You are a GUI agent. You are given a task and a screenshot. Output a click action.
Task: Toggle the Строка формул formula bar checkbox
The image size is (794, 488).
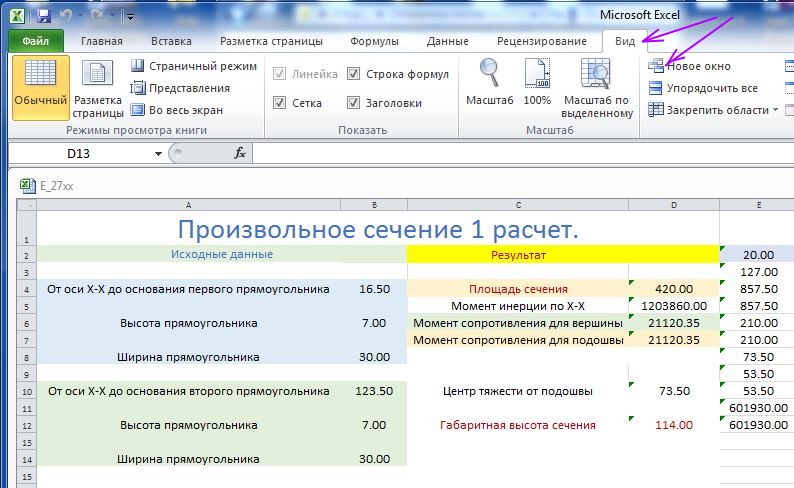[x=354, y=74]
